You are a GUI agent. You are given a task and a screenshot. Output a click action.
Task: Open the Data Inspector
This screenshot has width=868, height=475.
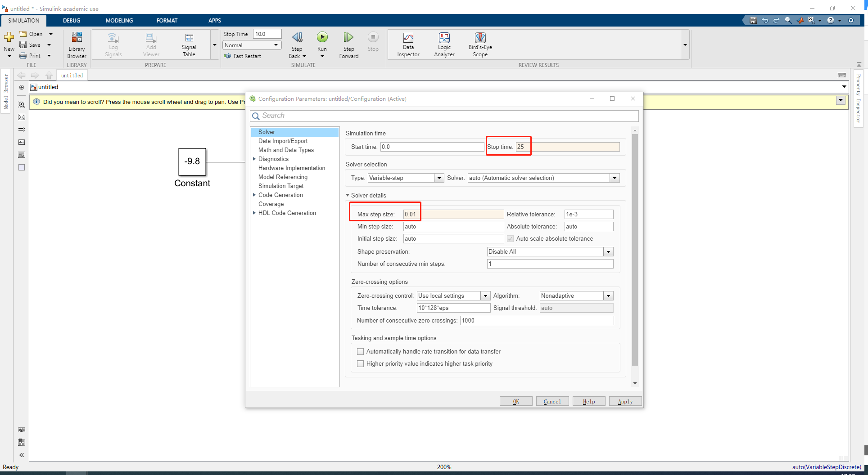click(408, 44)
